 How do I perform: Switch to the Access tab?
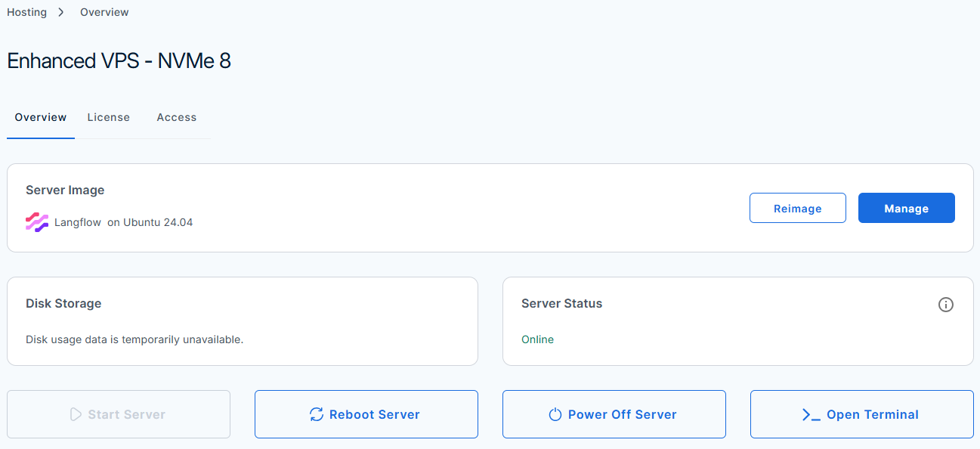tap(177, 117)
